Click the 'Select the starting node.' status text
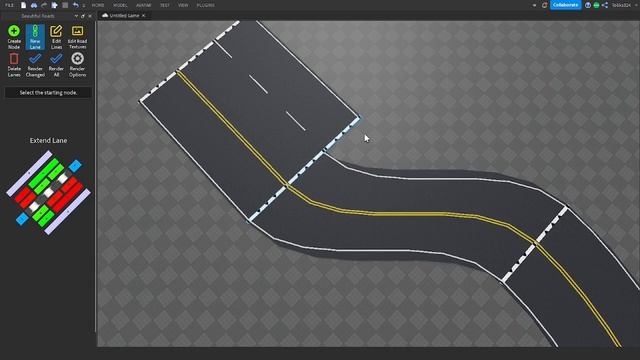This screenshot has width=640, height=360. [48, 93]
